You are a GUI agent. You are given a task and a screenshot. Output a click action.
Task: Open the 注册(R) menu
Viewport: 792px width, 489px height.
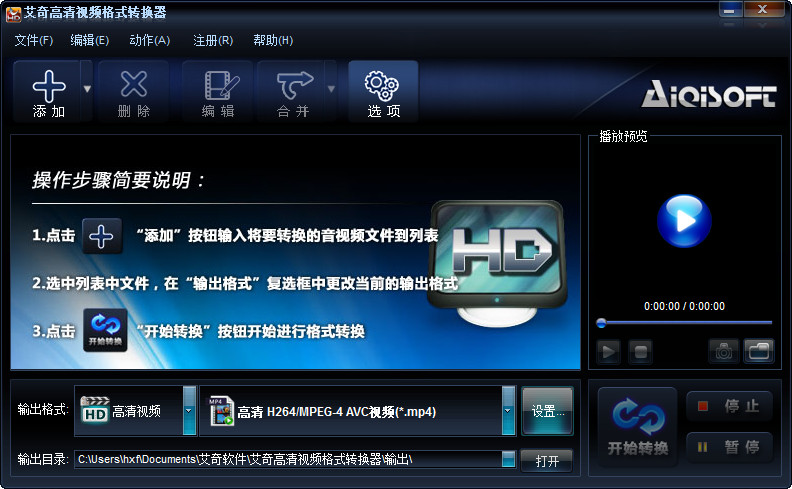213,40
